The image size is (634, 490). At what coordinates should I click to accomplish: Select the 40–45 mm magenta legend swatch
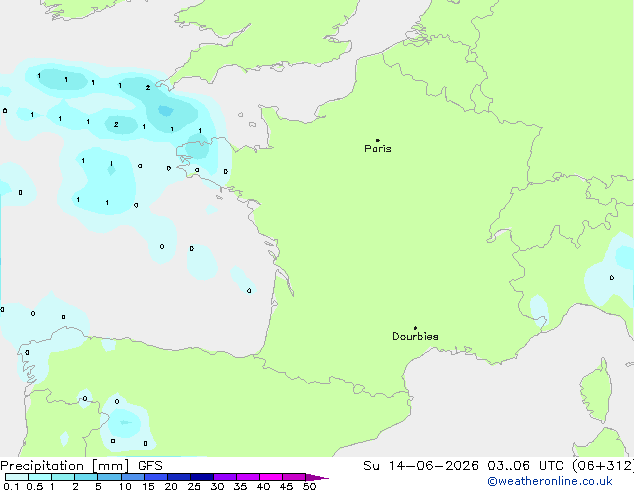(271, 477)
